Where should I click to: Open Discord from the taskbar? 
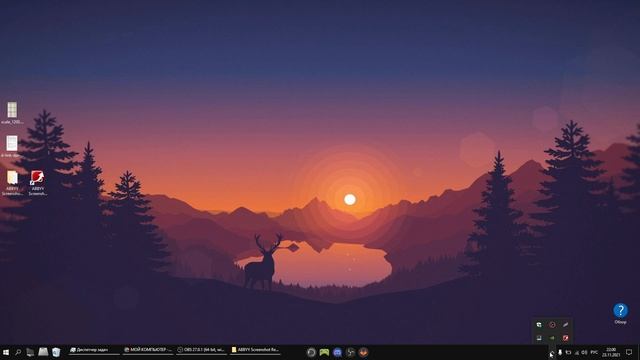click(337, 352)
